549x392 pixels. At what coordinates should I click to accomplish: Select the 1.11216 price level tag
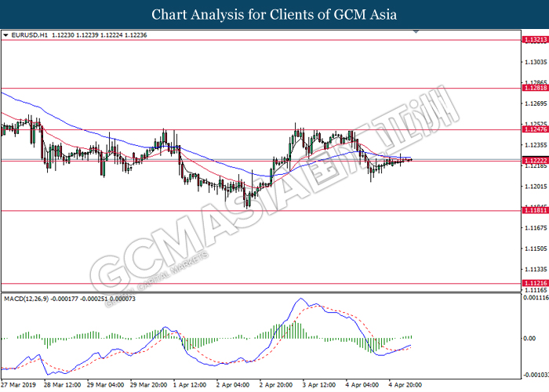point(535,283)
